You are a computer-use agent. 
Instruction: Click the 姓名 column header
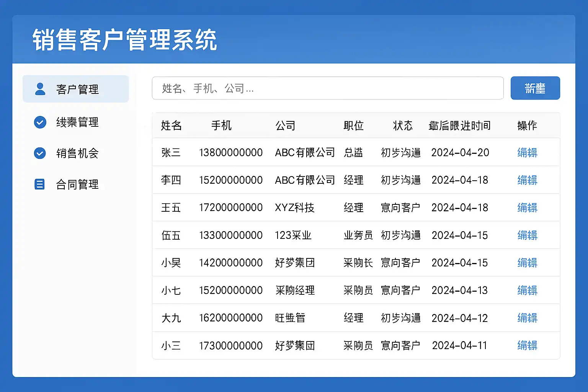click(x=171, y=126)
